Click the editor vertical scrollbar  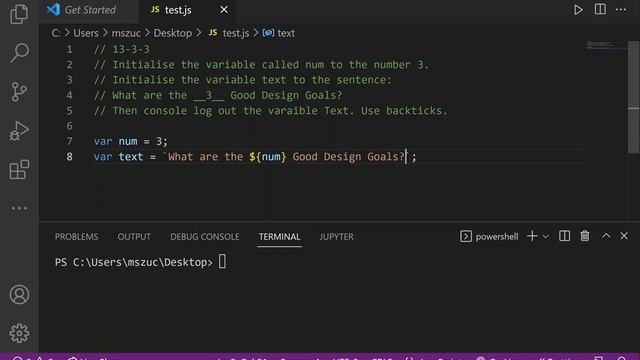[x=633, y=97]
